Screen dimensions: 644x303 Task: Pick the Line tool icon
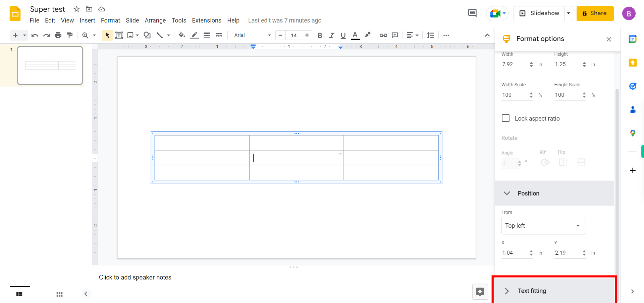(x=160, y=35)
